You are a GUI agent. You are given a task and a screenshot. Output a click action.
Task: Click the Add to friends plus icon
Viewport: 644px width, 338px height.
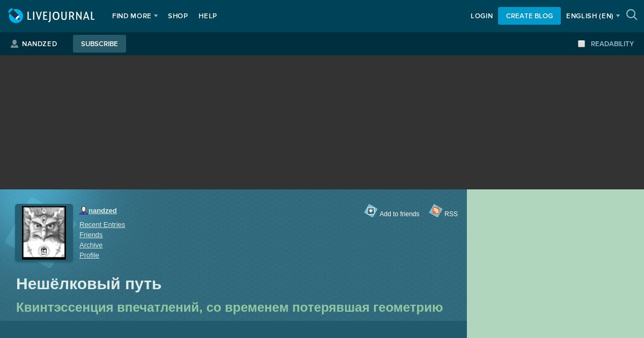coord(371,211)
